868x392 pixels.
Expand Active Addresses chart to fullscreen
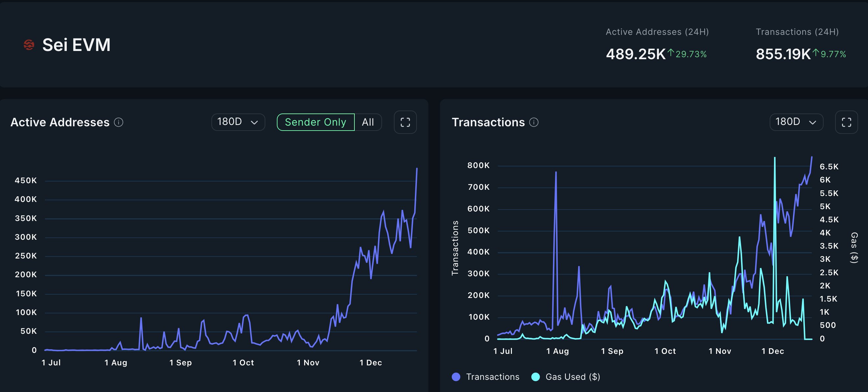(x=405, y=122)
